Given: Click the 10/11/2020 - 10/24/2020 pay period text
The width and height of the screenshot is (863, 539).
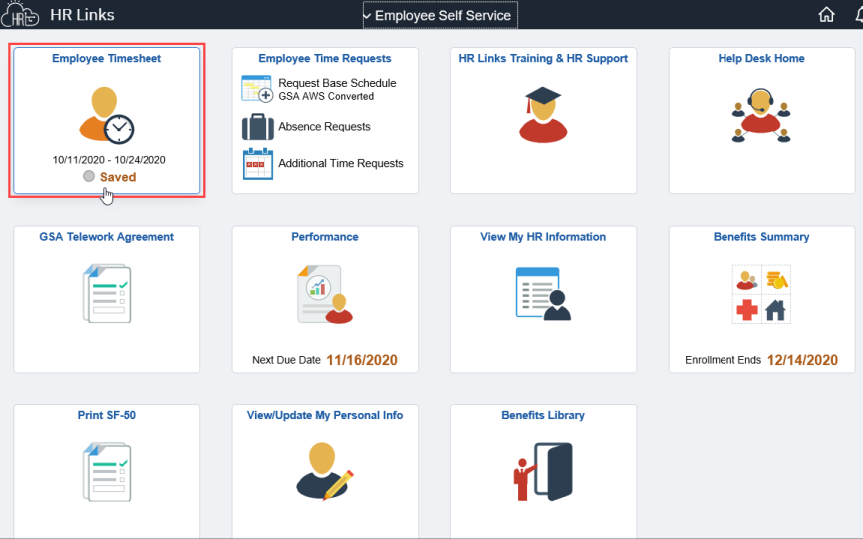Looking at the screenshot, I should click(x=109, y=160).
